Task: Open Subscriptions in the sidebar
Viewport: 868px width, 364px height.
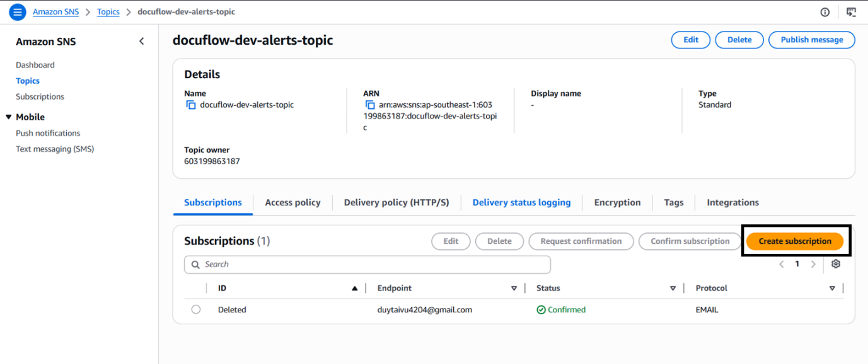Action: [40, 96]
